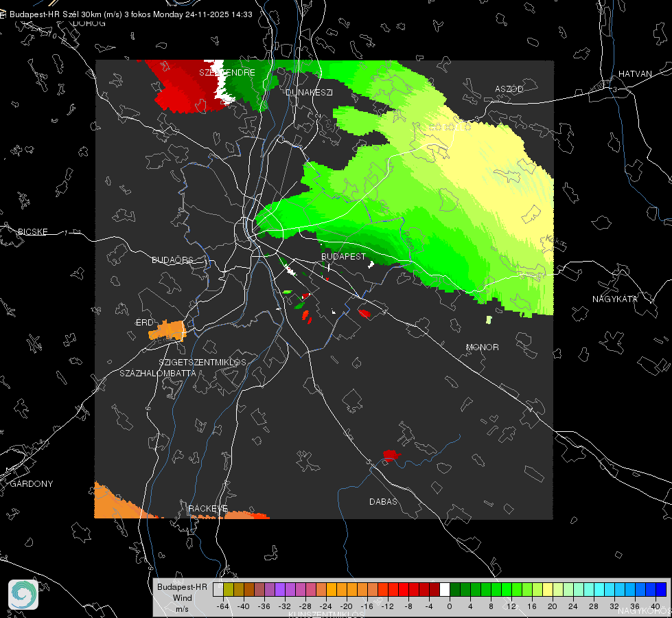
Task: Click the Budapest-HR text in the legend
Action: [182, 587]
